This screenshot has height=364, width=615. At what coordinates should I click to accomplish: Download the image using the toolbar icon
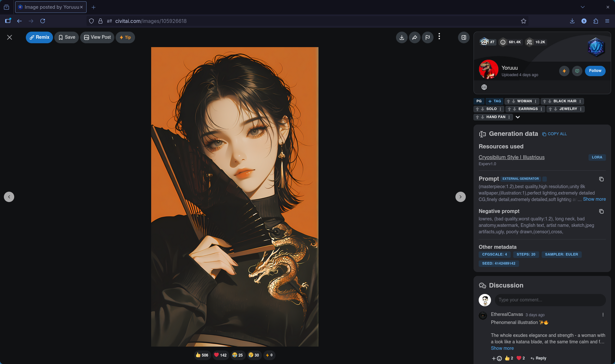pyautogui.click(x=401, y=37)
